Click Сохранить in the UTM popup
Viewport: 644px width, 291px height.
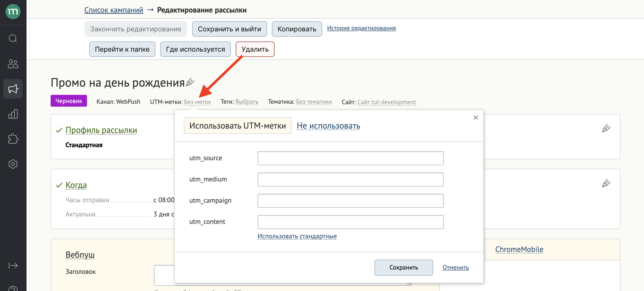pyautogui.click(x=403, y=268)
